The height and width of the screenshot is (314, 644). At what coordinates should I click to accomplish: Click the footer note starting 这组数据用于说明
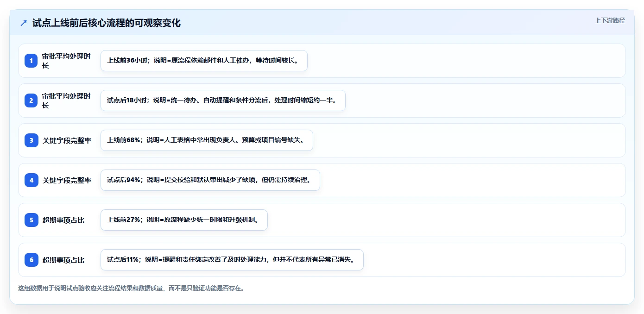tap(131, 288)
